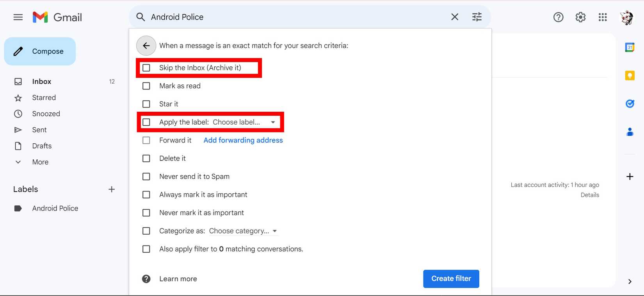Image resolution: width=644 pixels, height=296 pixels.
Task: Tick the Delete it checkbox
Action: [146, 159]
